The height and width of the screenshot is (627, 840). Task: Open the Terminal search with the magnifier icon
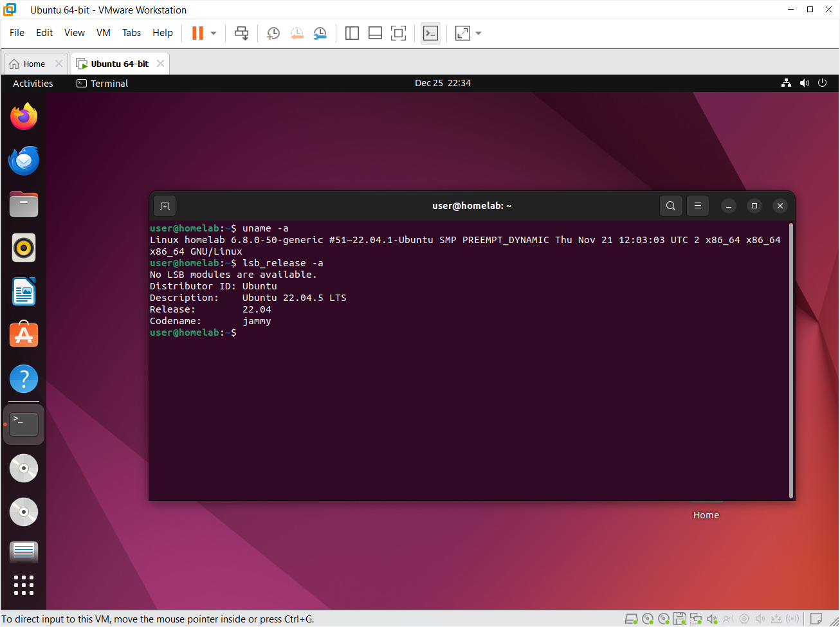point(670,206)
